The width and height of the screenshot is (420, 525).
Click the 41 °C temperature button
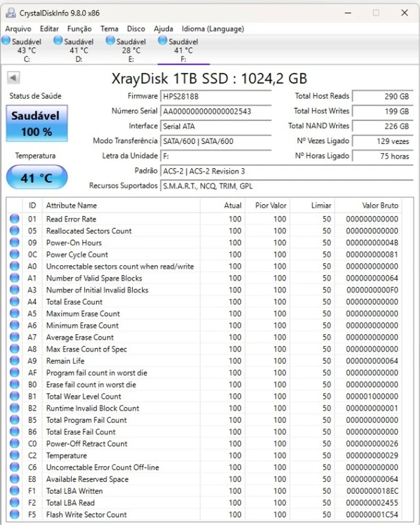click(x=37, y=178)
